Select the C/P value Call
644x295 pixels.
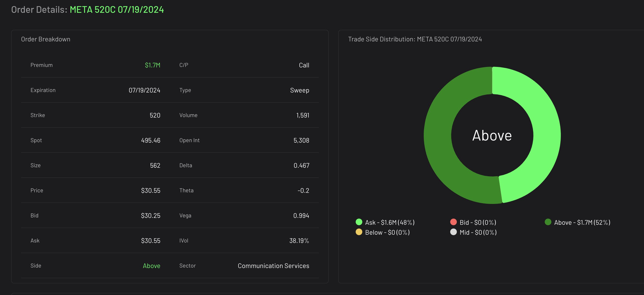click(x=304, y=65)
